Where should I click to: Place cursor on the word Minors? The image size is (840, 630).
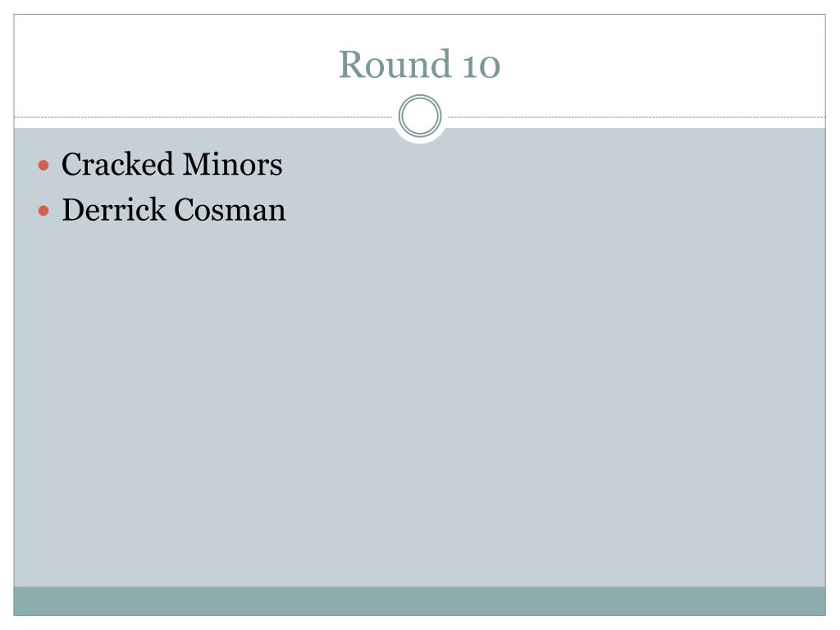click(232, 164)
